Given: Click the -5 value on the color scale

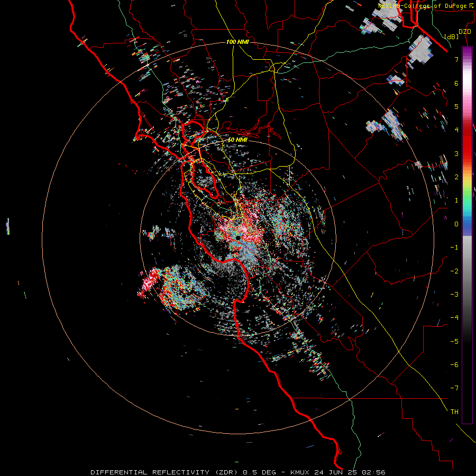Looking at the screenshot, I should [x=454, y=342].
